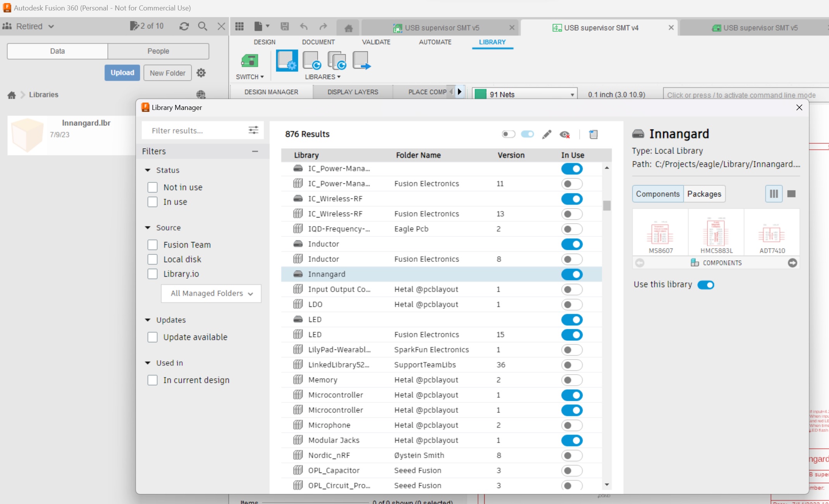Check the Local disk source filter

click(152, 259)
